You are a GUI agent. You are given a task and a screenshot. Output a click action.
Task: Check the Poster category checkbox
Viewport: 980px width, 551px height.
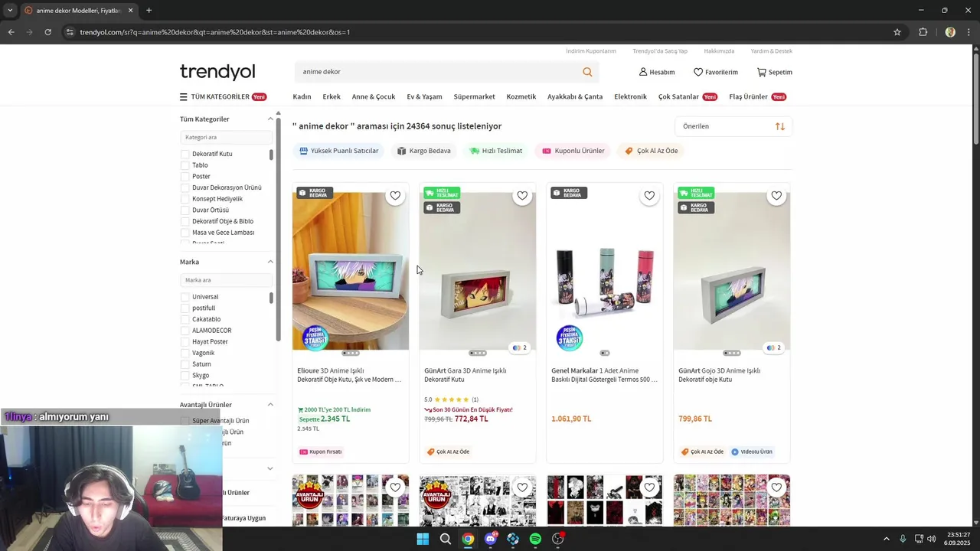(x=185, y=177)
